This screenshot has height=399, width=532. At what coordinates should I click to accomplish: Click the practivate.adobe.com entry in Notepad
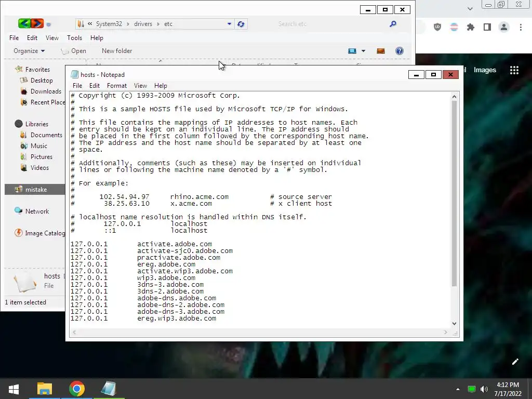click(x=179, y=258)
